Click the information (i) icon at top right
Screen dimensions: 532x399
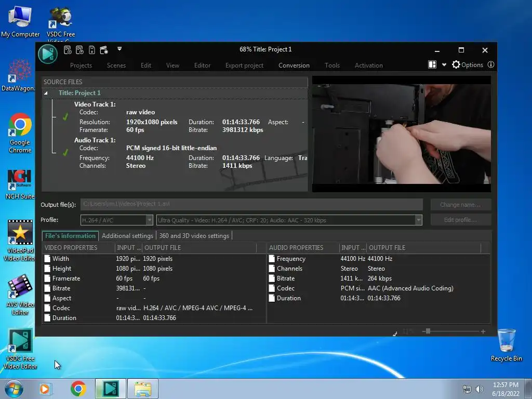(490, 64)
